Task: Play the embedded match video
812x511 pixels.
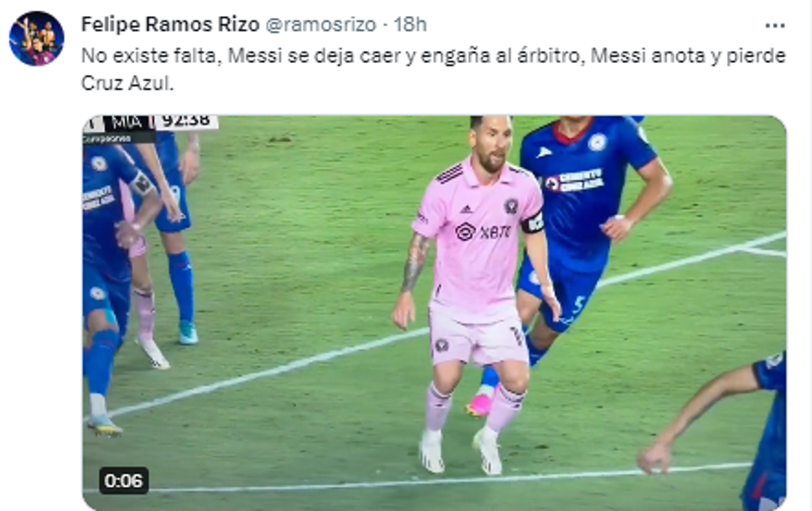Action: 435,313
